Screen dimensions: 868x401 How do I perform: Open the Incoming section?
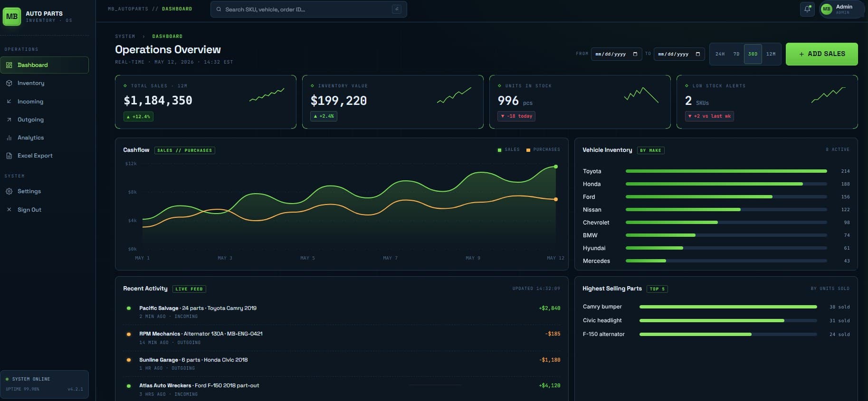[44, 102]
